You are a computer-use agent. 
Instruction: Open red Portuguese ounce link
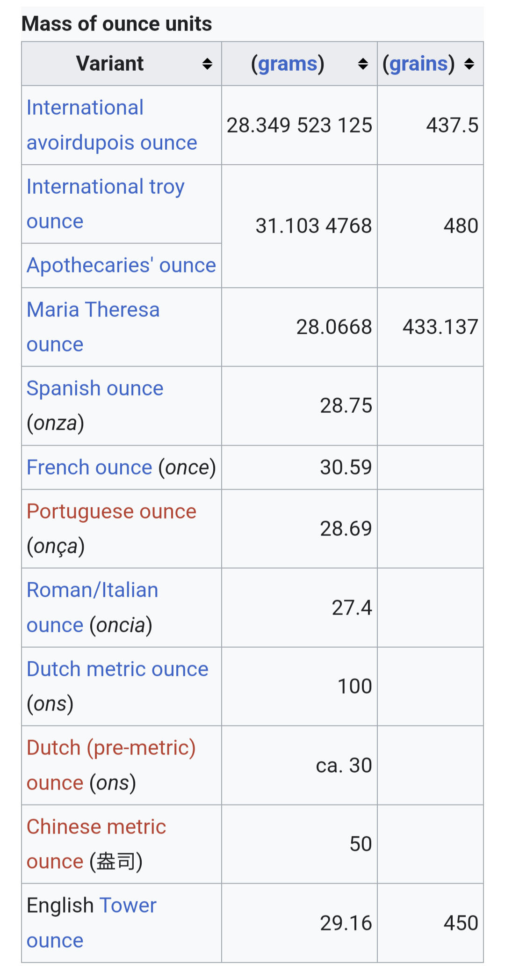[x=111, y=512]
